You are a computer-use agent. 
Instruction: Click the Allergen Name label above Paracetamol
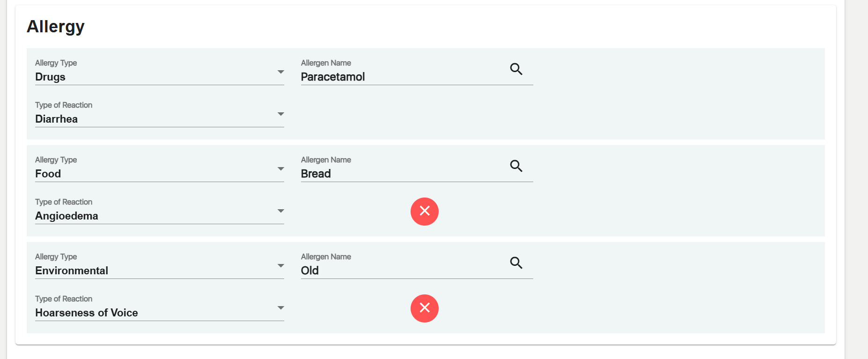coord(326,63)
